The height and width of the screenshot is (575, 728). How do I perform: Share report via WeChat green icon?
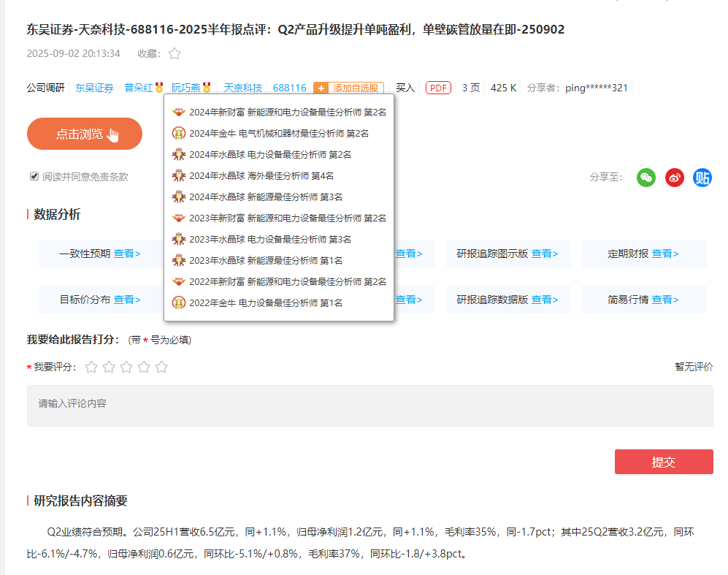(x=645, y=178)
